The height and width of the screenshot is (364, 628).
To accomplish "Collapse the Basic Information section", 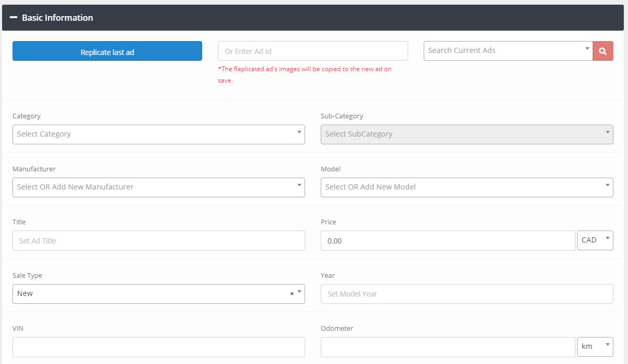I will [14, 18].
